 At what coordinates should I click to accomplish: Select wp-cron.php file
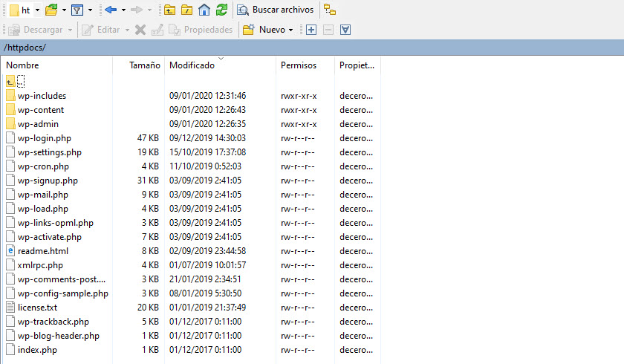[x=43, y=166]
